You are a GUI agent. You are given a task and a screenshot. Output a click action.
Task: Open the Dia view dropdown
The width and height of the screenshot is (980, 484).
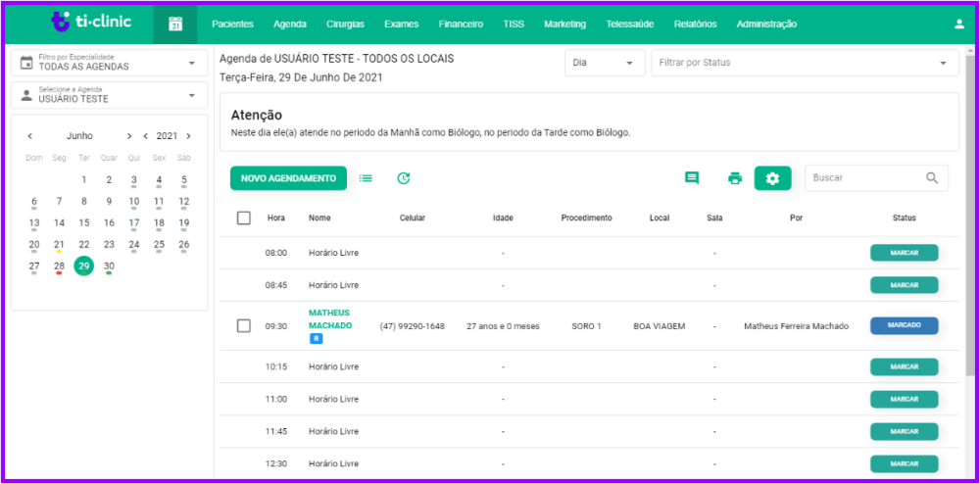pyautogui.click(x=605, y=63)
